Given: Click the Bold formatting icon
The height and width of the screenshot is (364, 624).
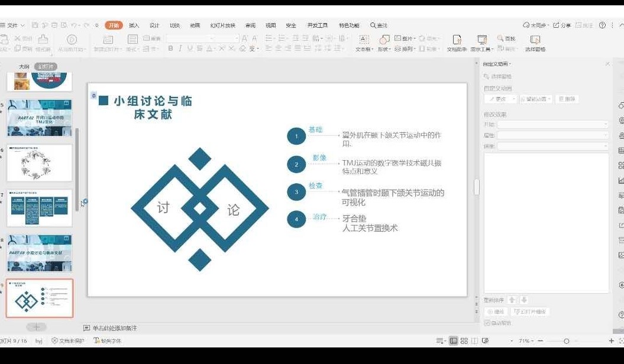Looking at the screenshot, I should tap(171, 49).
